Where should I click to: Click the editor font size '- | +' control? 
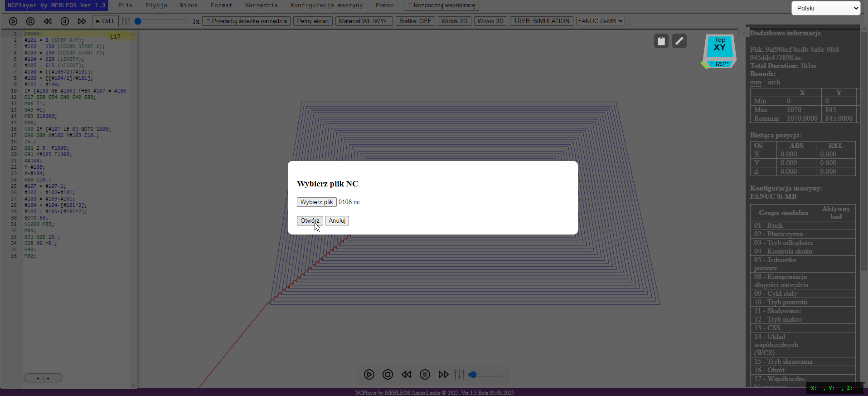pos(43,378)
